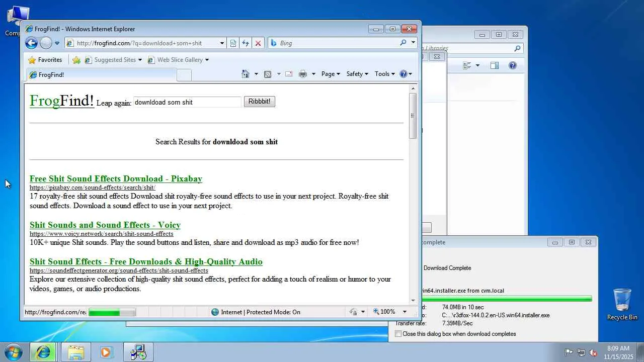Open the IE Help question mark menu
Screen dimensions: 644x362
tap(406, 74)
